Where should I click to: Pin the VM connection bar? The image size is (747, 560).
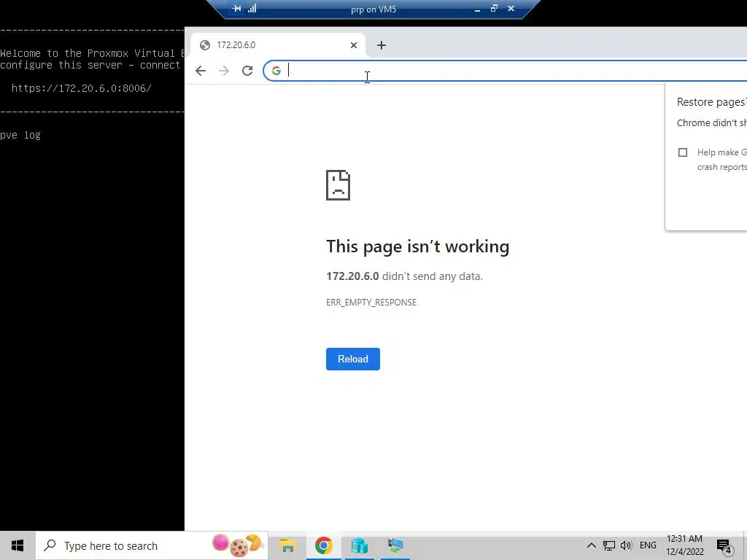tap(237, 9)
